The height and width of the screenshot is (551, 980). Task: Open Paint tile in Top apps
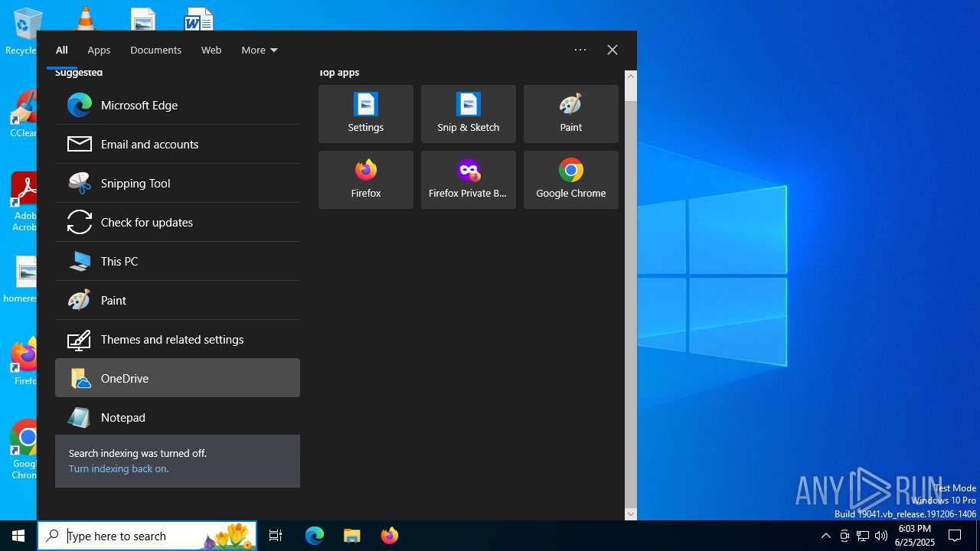571,114
